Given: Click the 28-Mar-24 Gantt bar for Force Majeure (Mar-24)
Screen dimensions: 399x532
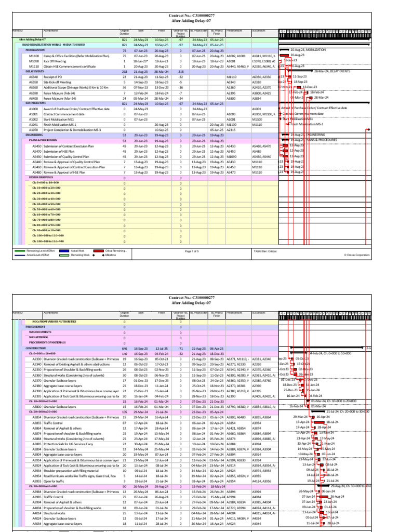Looking at the screenshot, I should pos(311,98).
